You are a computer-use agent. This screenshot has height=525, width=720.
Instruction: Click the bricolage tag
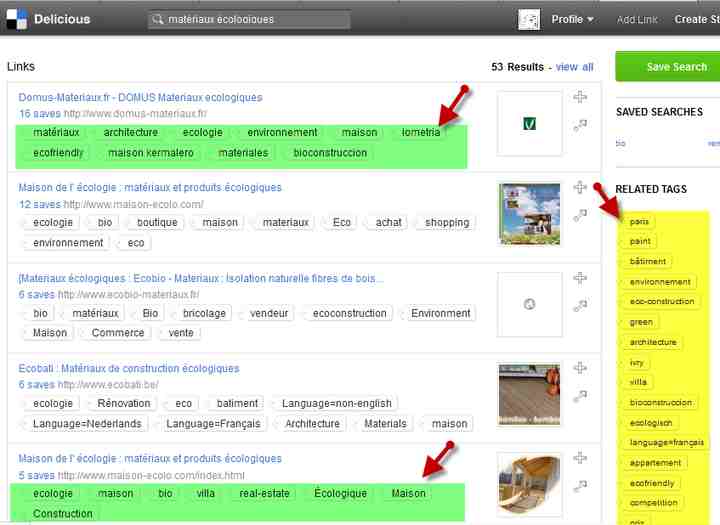coord(204,313)
